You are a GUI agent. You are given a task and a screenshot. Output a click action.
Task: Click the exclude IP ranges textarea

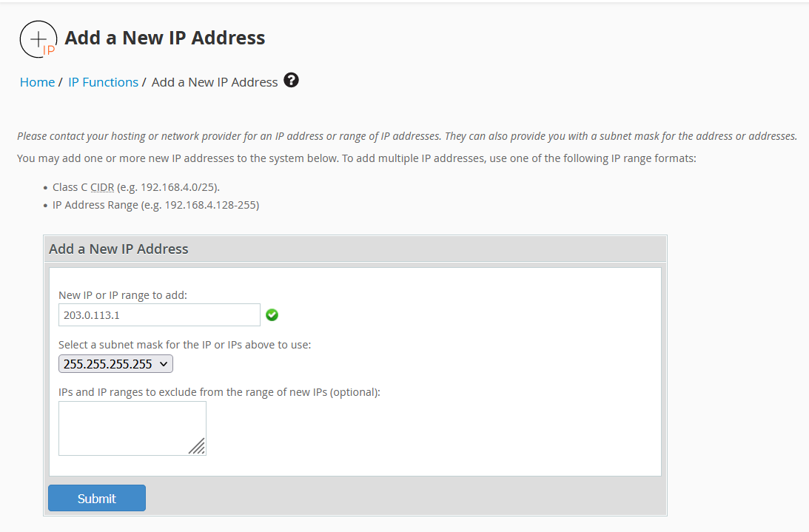pyautogui.click(x=132, y=428)
